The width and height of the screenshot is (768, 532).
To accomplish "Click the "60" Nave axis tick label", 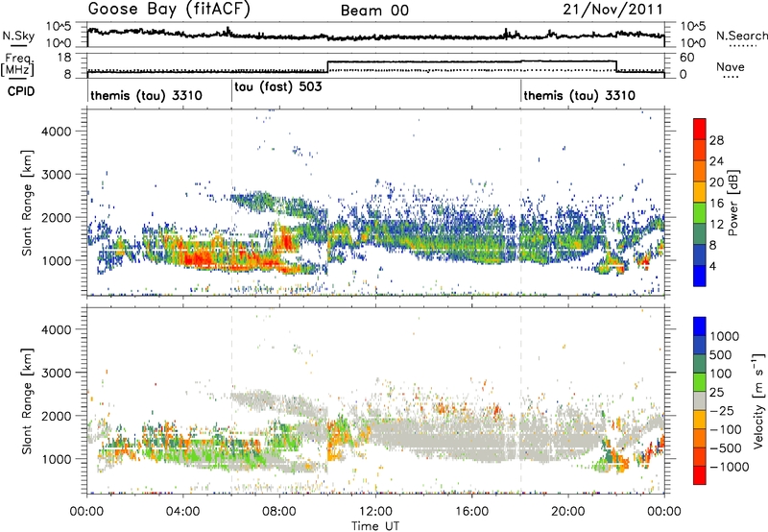I will [x=687, y=58].
